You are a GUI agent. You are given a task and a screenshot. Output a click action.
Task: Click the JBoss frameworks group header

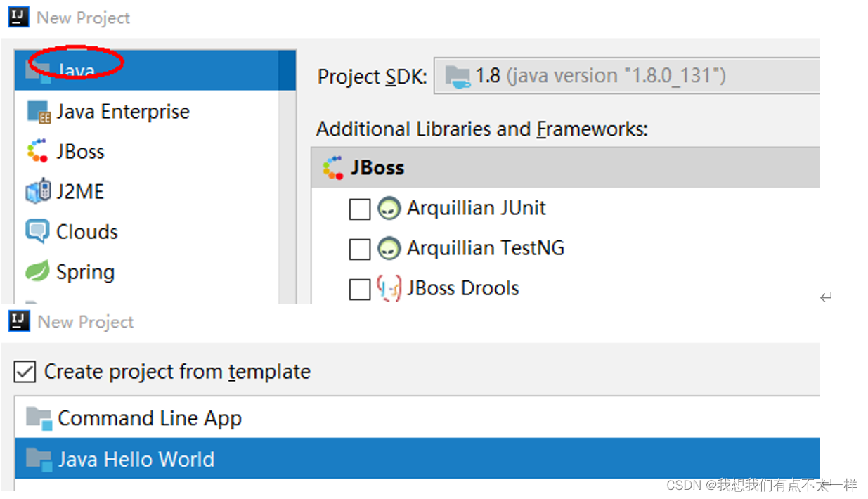coord(566,167)
